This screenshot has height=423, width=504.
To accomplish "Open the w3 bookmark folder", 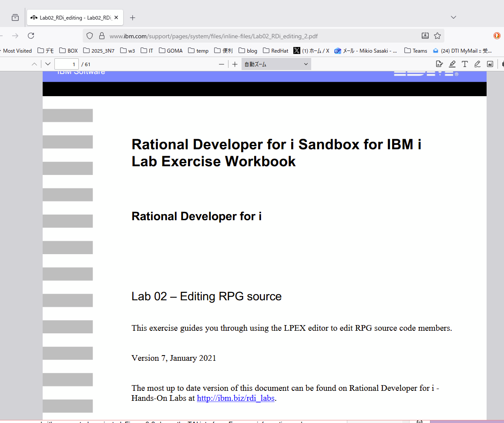I will click(x=128, y=51).
